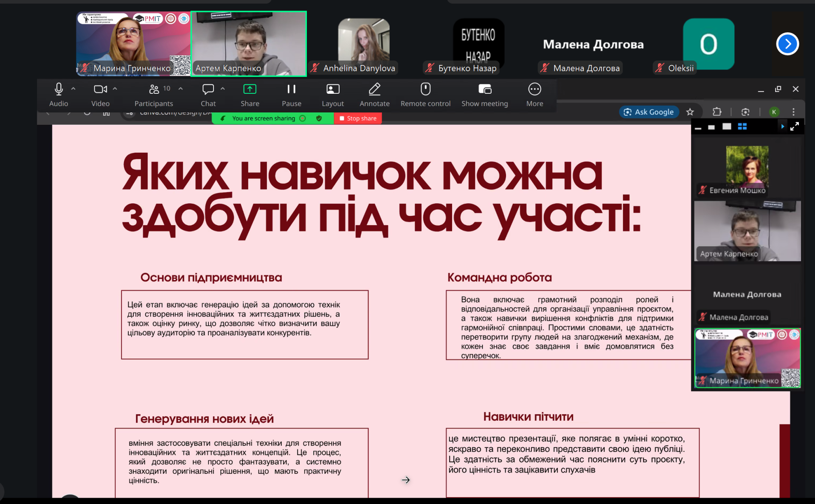Click the Stop share button

coord(358,118)
